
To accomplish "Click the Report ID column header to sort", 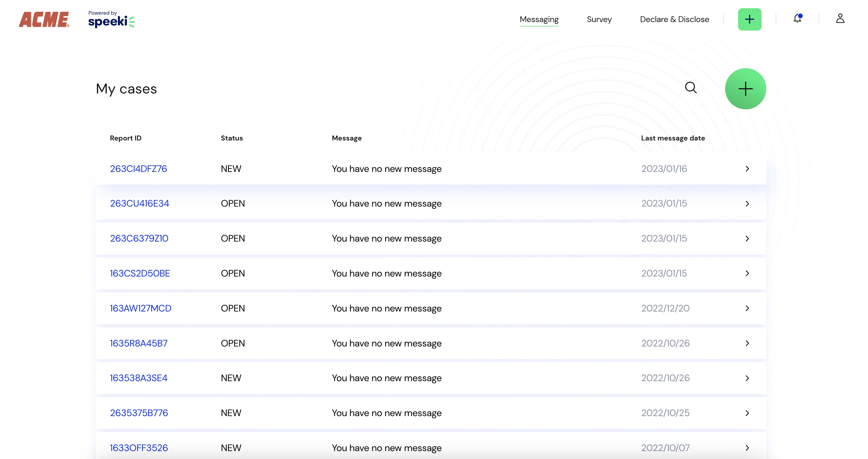I will pyautogui.click(x=126, y=138).
